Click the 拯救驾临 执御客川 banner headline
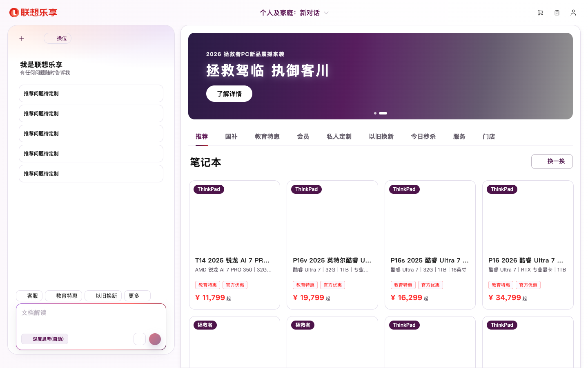Viewport: 588px width, 368px height. point(267,70)
